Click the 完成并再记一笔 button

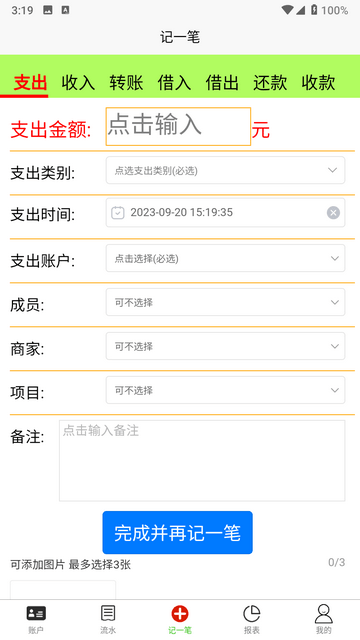click(x=178, y=533)
